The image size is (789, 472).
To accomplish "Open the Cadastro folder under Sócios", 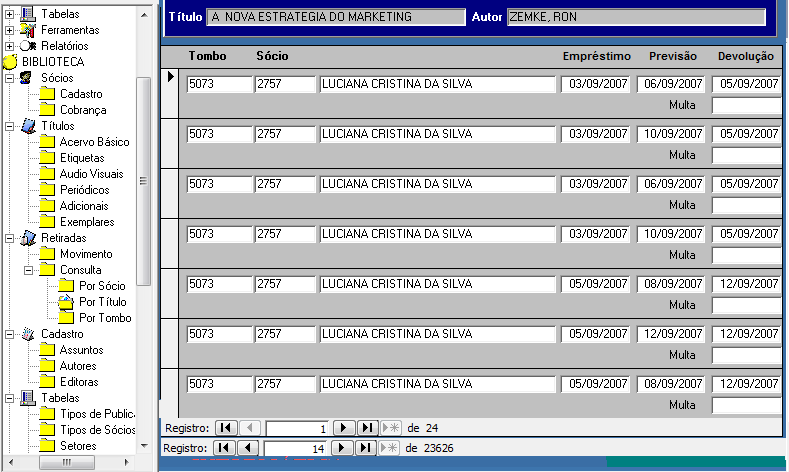I will tap(71, 94).
